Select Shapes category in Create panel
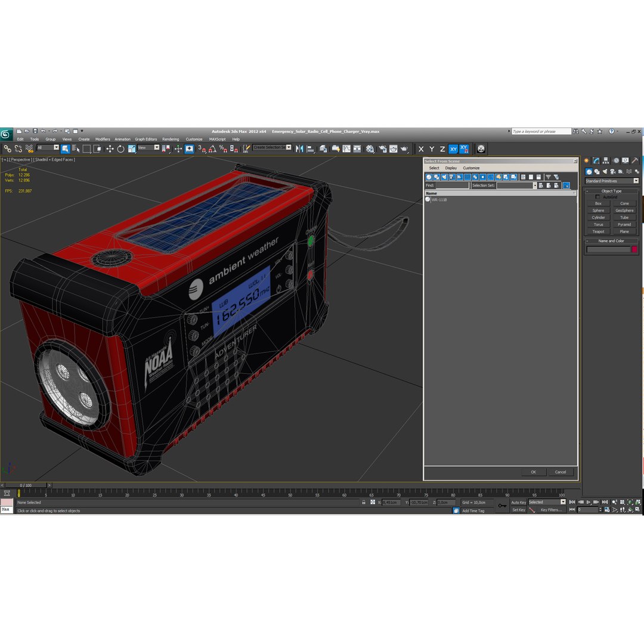The height and width of the screenshot is (644, 644). click(597, 172)
